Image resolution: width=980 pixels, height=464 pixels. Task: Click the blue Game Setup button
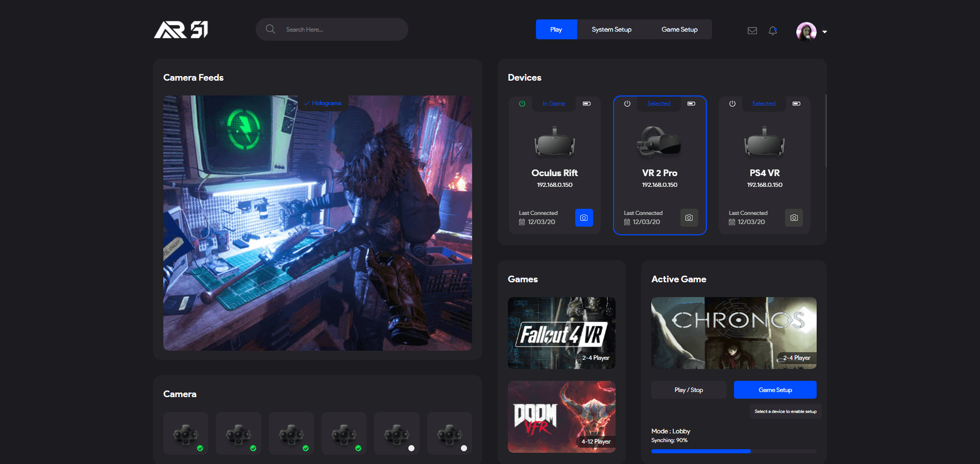775,390
